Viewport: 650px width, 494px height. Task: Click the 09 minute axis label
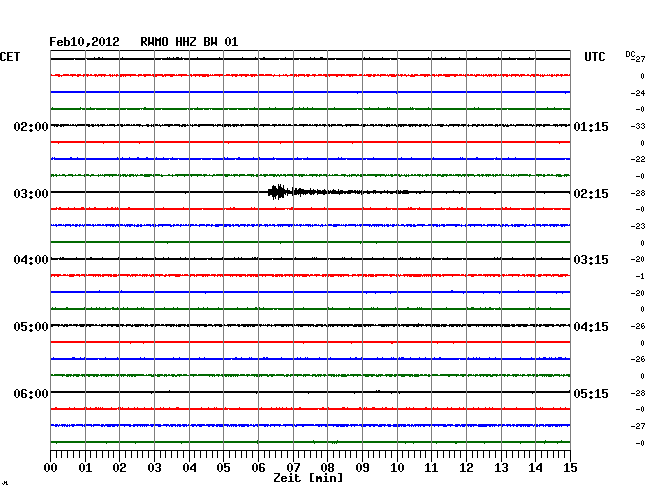pos(362,468)
